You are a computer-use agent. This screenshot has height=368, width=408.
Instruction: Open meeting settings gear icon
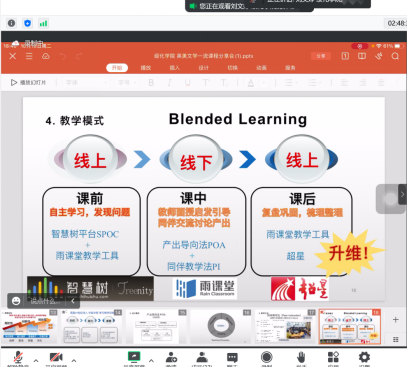[364, 357]
